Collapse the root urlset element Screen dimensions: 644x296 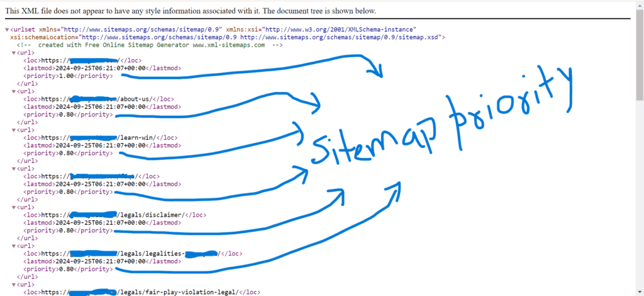[x=7, y=30]
